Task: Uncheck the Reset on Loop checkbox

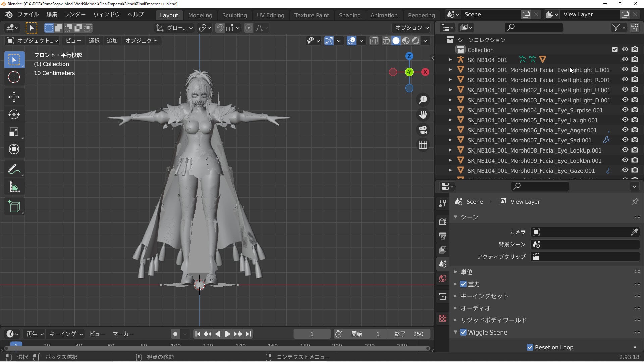Action: click(530, 347)
